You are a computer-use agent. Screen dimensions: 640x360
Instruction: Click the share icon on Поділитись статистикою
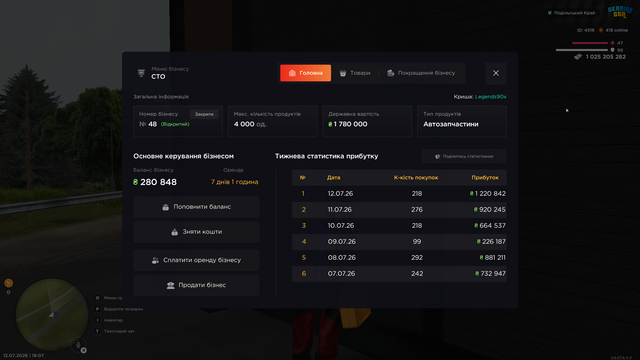[437, 156]
